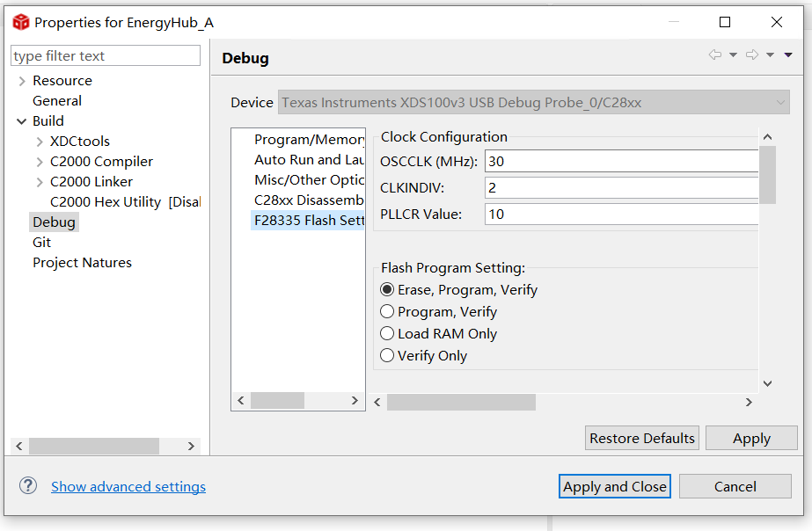Viewport: 812px width, 531px height.
Task: Select Load RAM Only option
Action: 387,334
